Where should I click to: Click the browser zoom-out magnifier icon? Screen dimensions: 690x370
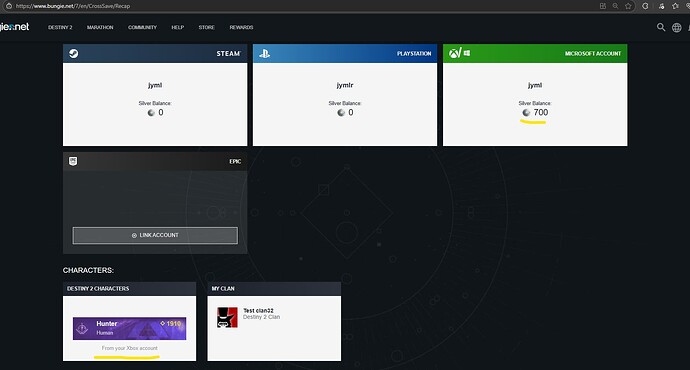(x=615, y=6)
